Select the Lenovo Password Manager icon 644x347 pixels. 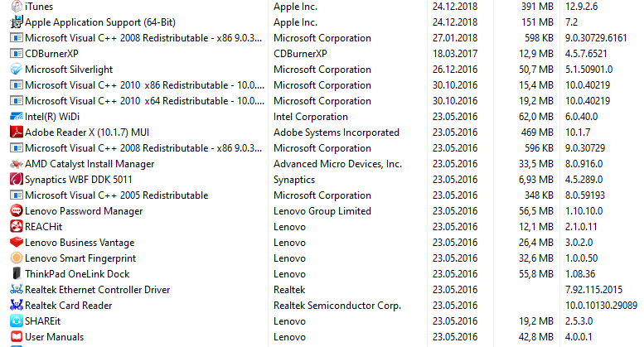(16, 211)
